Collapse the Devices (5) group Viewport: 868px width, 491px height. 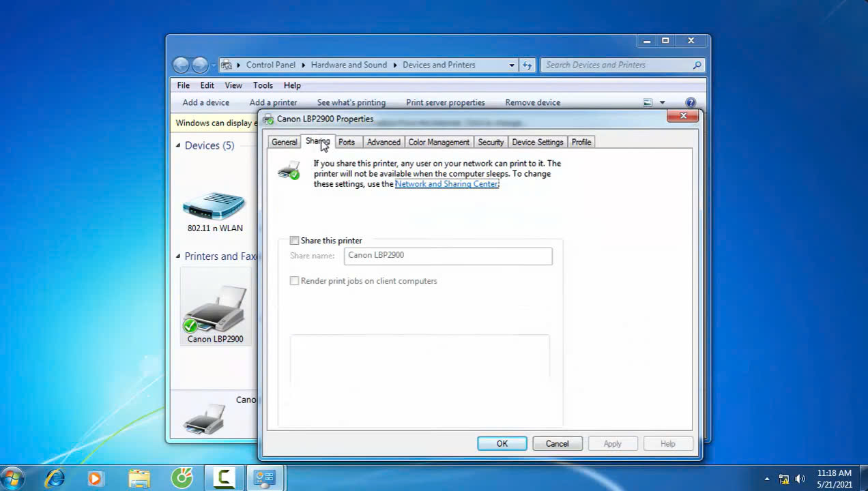(179, 145)
